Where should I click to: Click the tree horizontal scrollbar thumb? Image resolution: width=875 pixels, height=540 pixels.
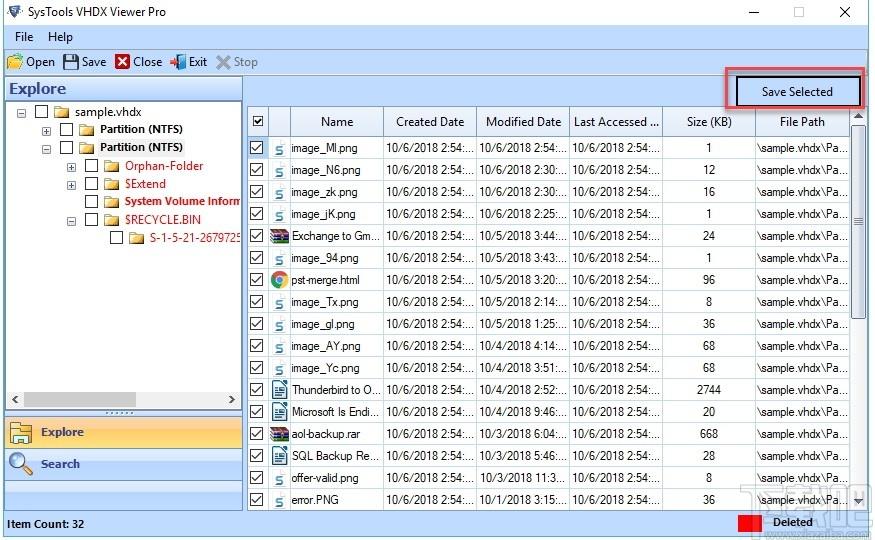[x=80, y=399]
